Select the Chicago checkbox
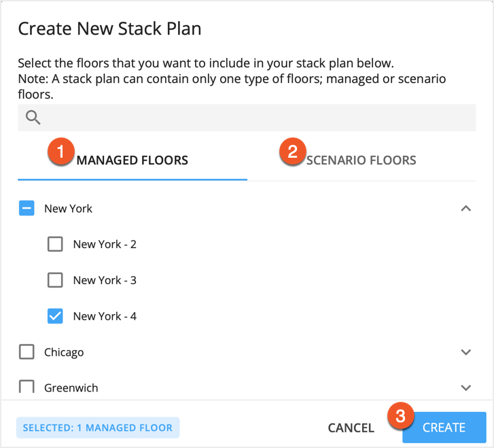This screenshot has height=448, width=494. point(27,352)
